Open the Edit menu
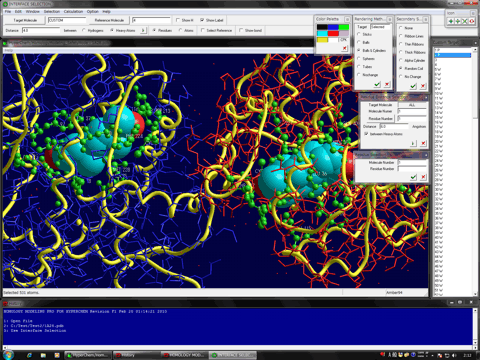Screen dimensions: 480x360 click(x=18, y=11)
